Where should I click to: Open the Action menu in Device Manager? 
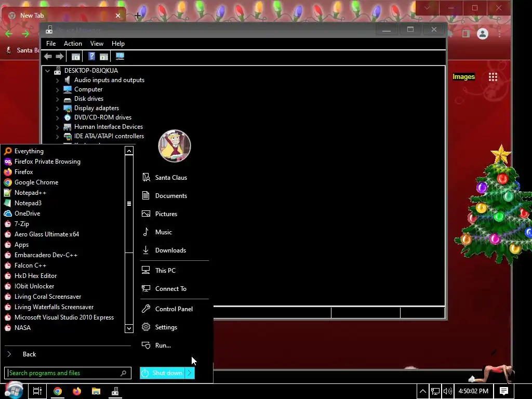coord(73,44)
